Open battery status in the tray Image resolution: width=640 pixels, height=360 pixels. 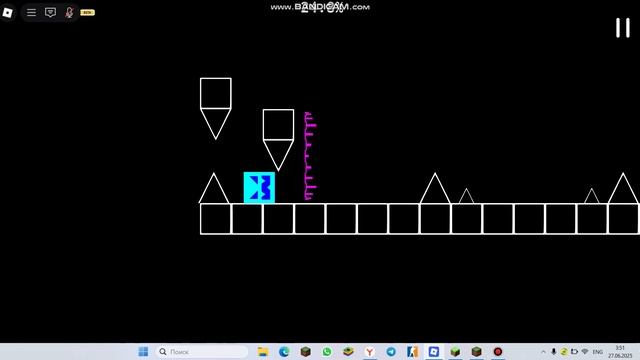click(x=574, y=351)
